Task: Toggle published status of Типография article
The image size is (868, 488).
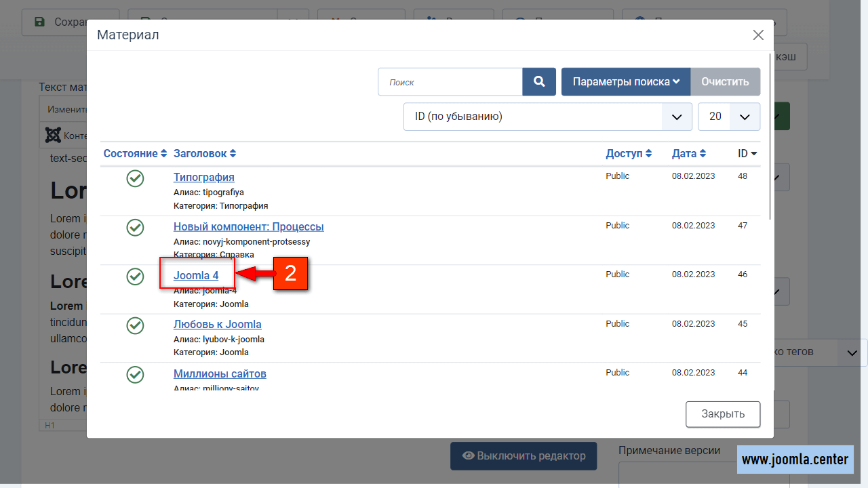Action: pyautogui.click(x=136, y=178)
